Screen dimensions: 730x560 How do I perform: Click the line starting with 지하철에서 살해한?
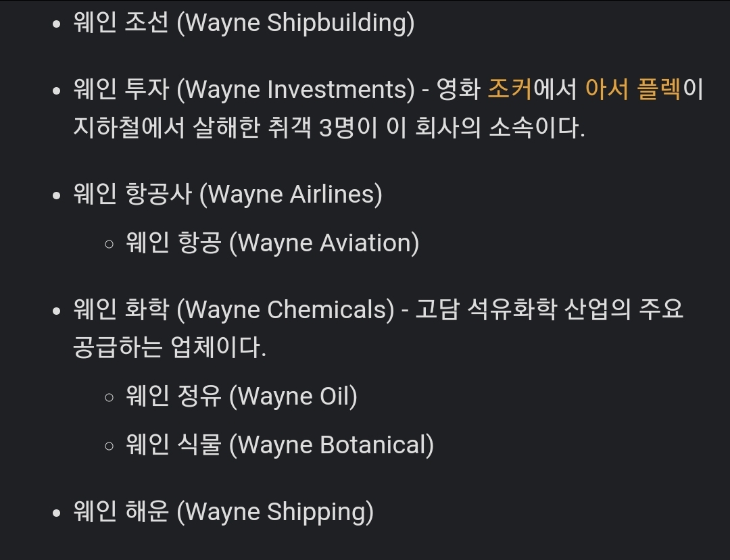(328, 127)
